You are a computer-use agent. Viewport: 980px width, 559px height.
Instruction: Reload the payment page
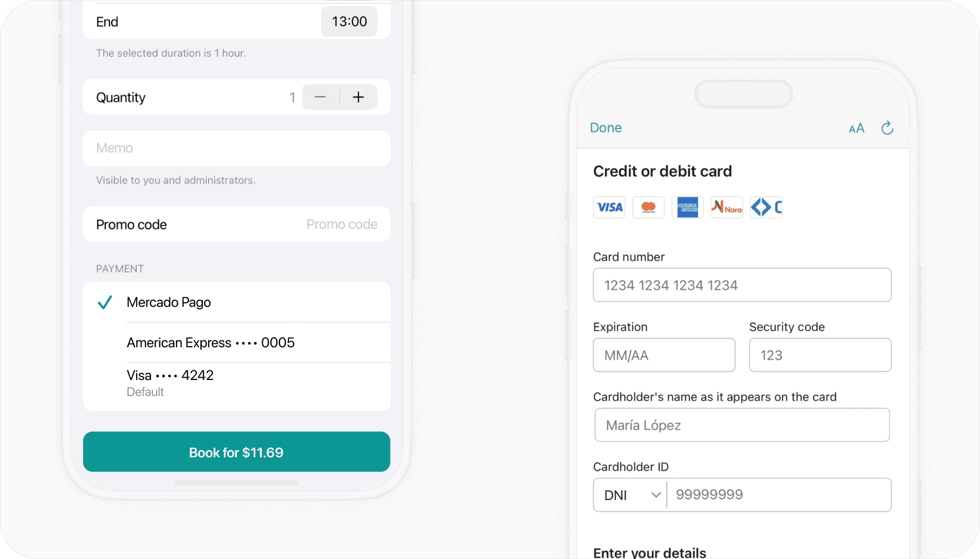(887, 128)
